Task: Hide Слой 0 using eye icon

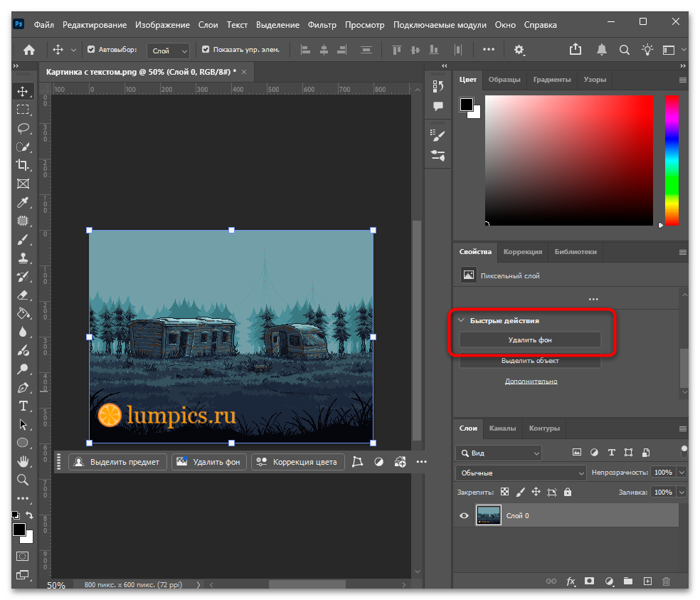Action: [x=465, y=515]
